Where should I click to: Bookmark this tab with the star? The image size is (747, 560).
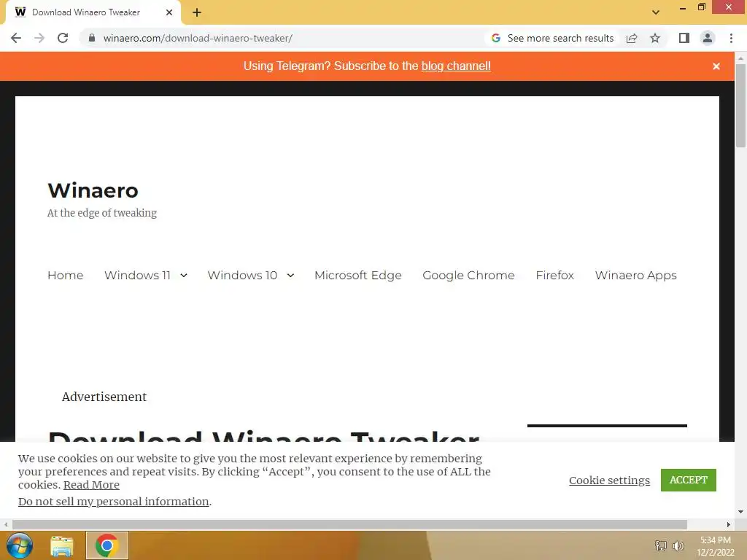[x=655, y=38]
